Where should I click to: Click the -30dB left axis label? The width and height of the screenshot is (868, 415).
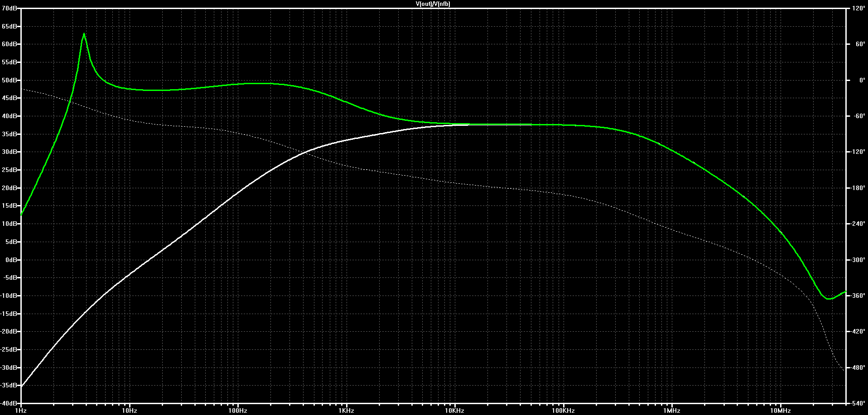coord(9,367)
